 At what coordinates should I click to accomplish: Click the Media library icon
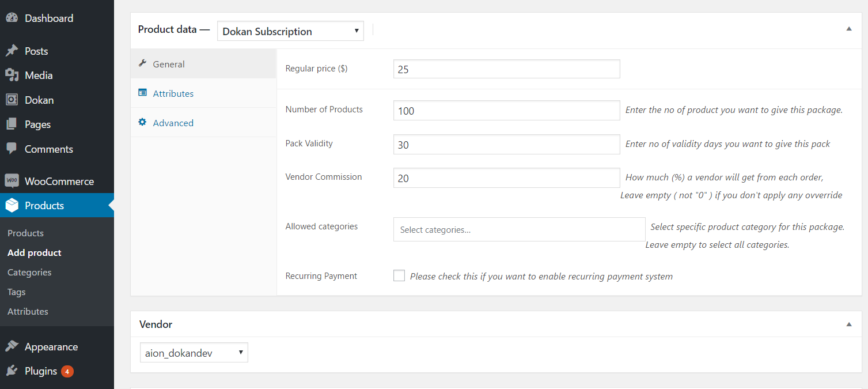[12, 75]
